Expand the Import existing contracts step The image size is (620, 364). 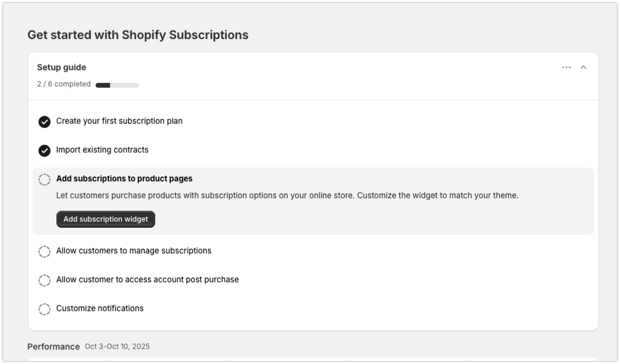tap(102, 150)
